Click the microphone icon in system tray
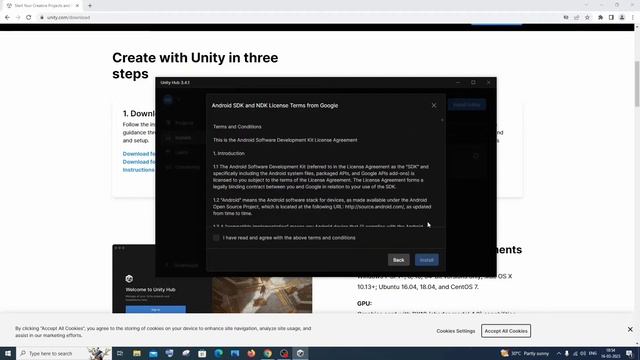The image size is (640, 360). [x=567, y=353]
